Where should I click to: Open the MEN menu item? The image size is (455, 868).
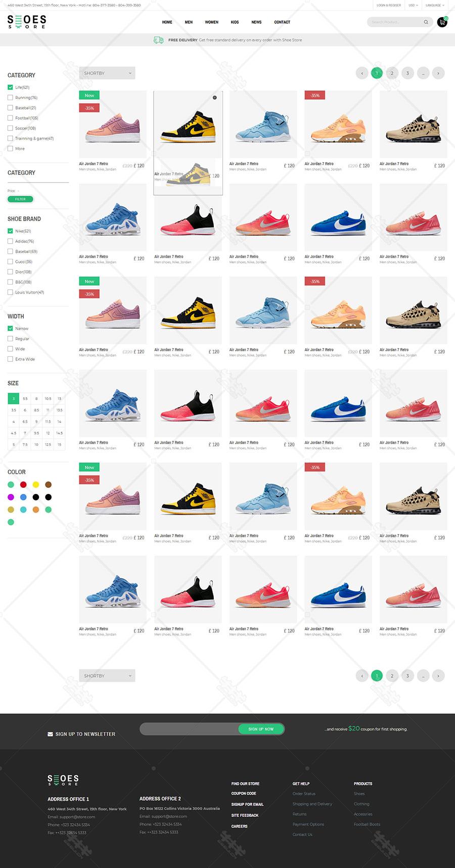click(189, 22)
